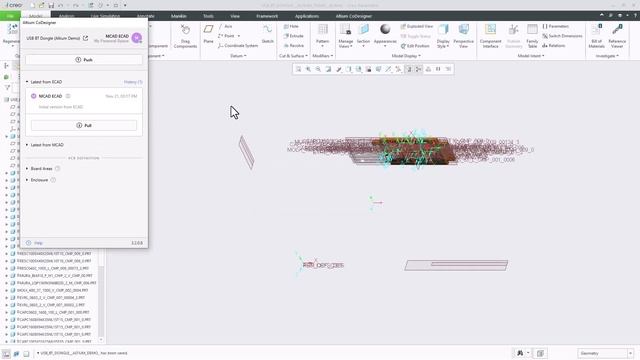Open the File menu
This screenshot has height=360, width=640.
click(10, 16)
